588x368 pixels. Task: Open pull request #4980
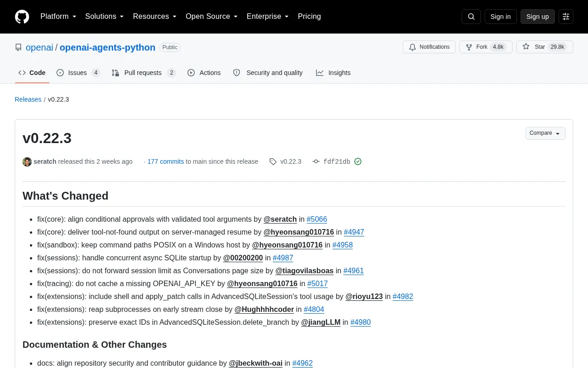click(361, 322)
